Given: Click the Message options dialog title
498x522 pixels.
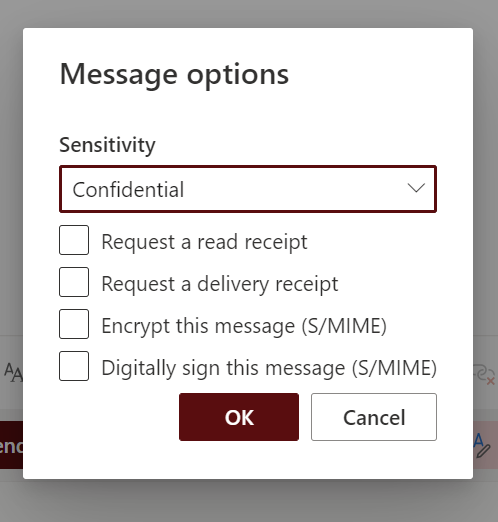Looking at the screenshot, I should [x=174, y=75].
